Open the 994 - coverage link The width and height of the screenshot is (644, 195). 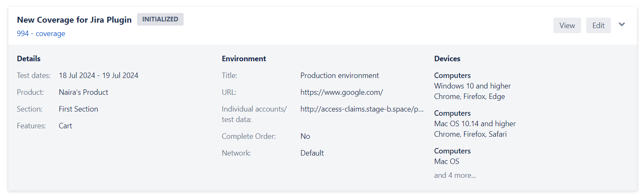click(41, 34)
